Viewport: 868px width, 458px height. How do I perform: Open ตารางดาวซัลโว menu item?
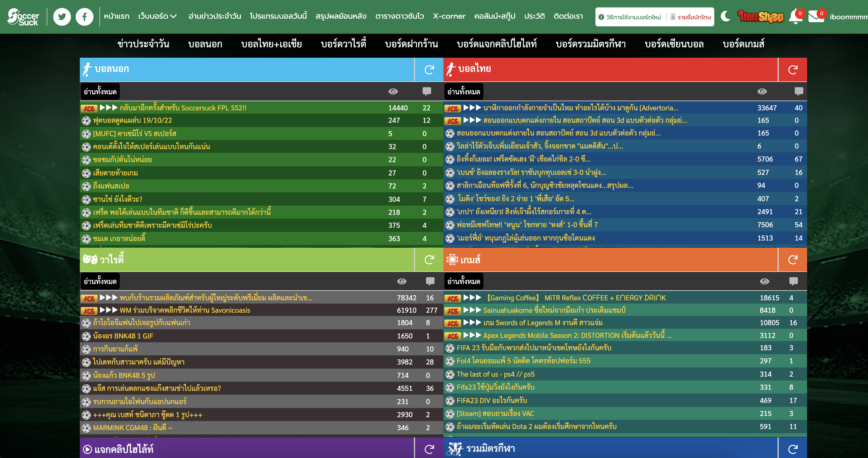coord(400,16)
